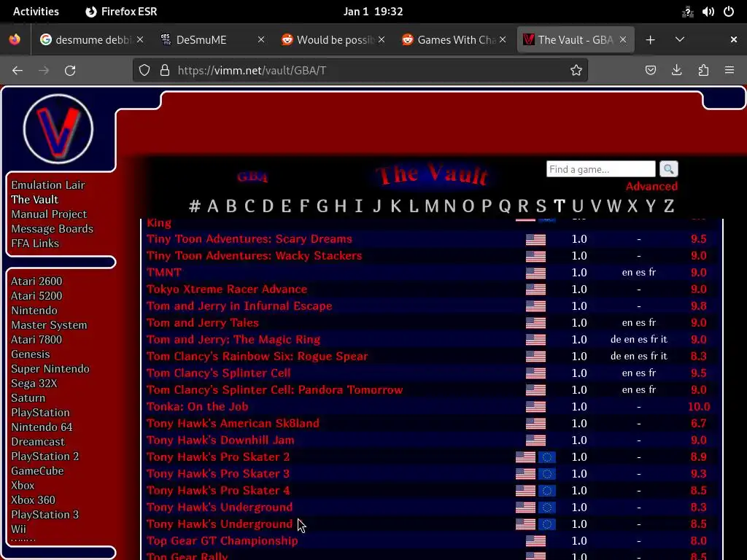The height and width of the screenshot is (560, 747).
Task: Select Xbox 360 system
Action: coord(33,500)
